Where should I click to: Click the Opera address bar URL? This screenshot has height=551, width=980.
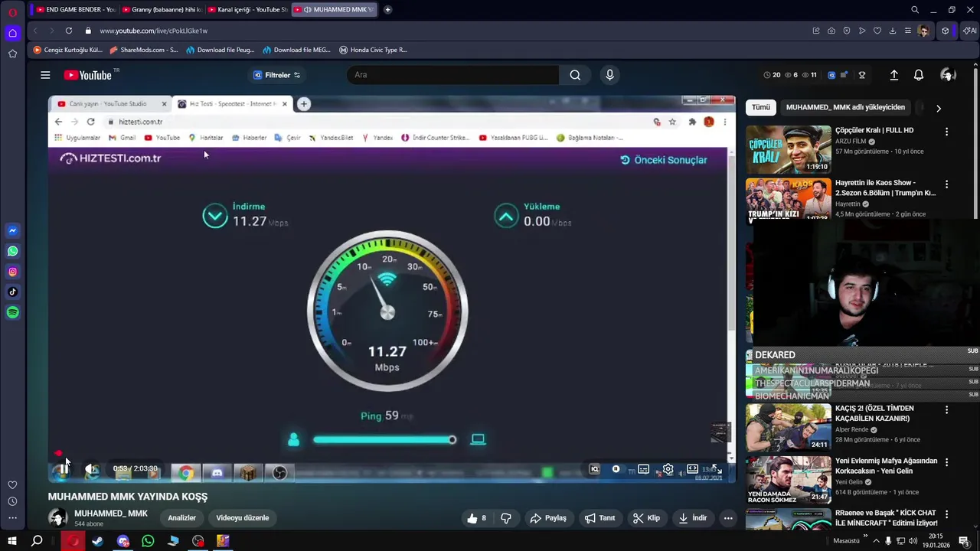point(153,31)
